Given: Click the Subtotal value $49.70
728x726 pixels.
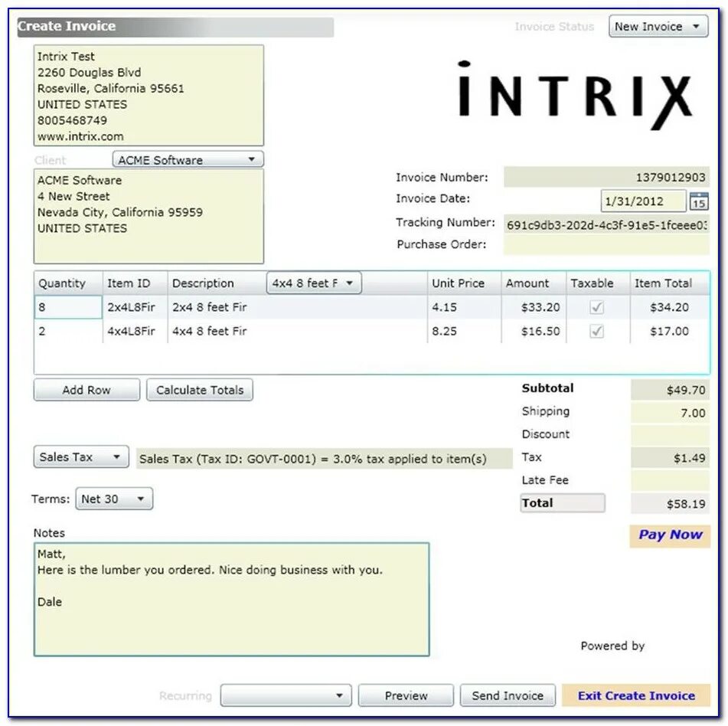Looking at the screenshot, I should [670, 390].
